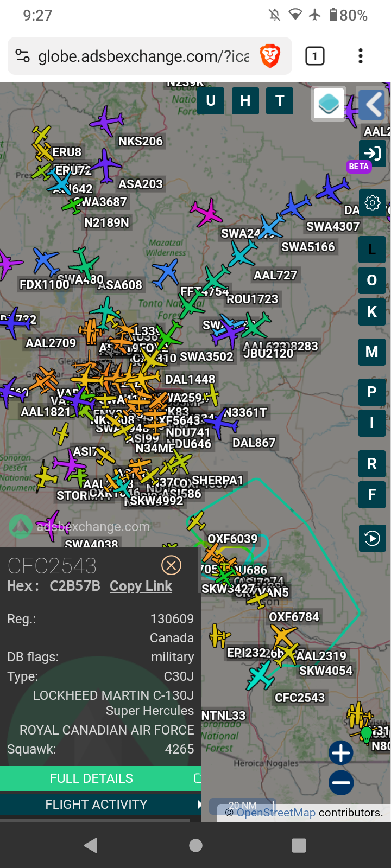The image size is (391, 868).
Task: Open the browser tab switcher
Action: coord(315,56)
